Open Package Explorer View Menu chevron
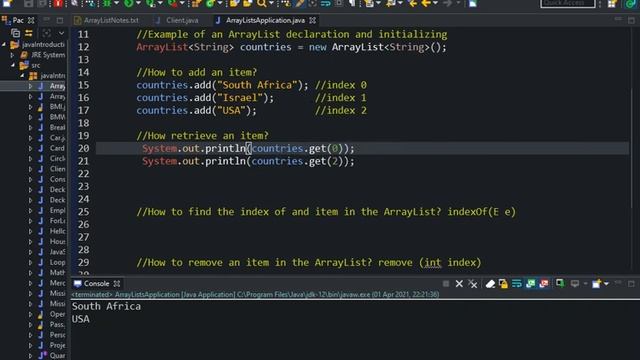640x360 pixels. pos(61,33)
